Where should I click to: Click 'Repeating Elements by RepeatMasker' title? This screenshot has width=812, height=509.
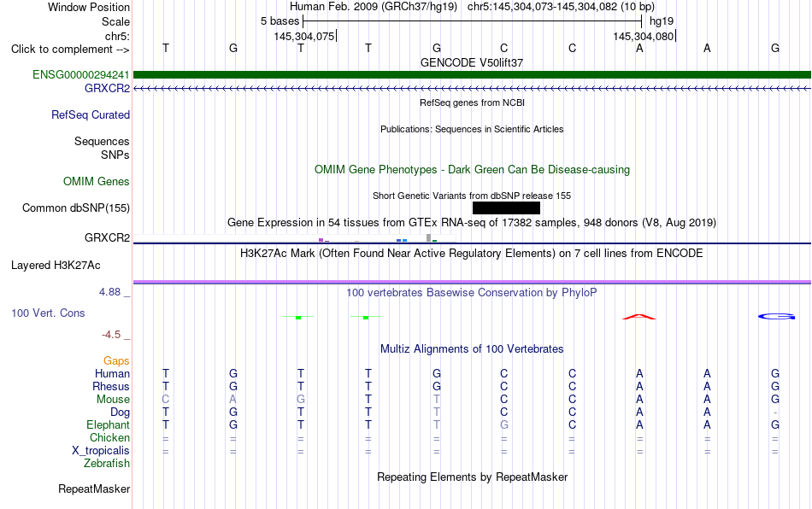(x=472, y=477)
